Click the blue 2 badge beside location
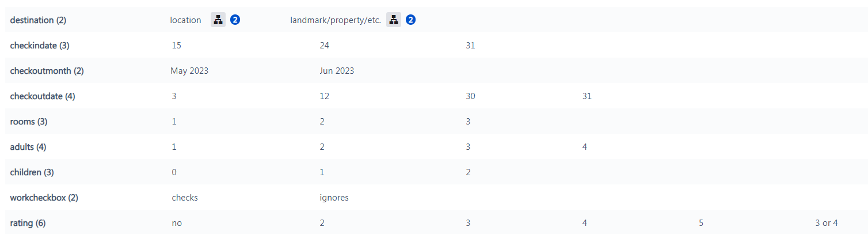Viewport: 868px width, 234px height. (x=235, y=20)
